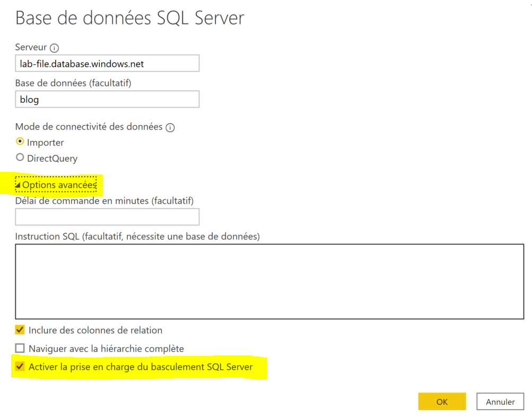Confirm with the OK button

(x=442, y=402)
